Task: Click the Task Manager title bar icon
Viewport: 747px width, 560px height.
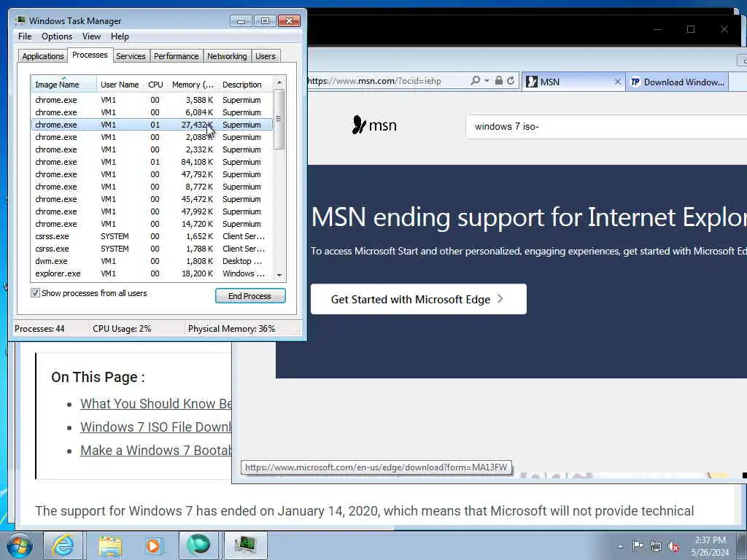Action: 20,20
